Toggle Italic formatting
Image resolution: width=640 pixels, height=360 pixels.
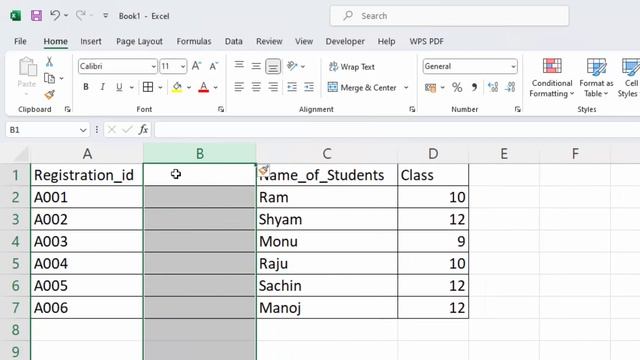point(102,87)
